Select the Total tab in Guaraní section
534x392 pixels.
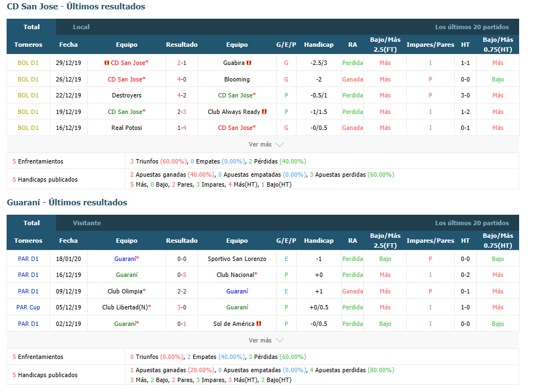(31, 223)
